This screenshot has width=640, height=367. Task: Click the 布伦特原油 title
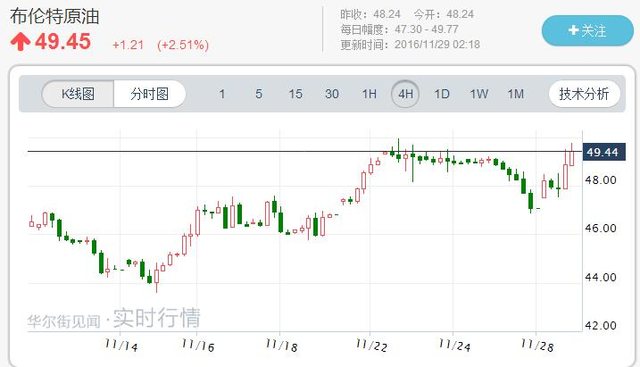pyautogui.click(x=55, y=16)
